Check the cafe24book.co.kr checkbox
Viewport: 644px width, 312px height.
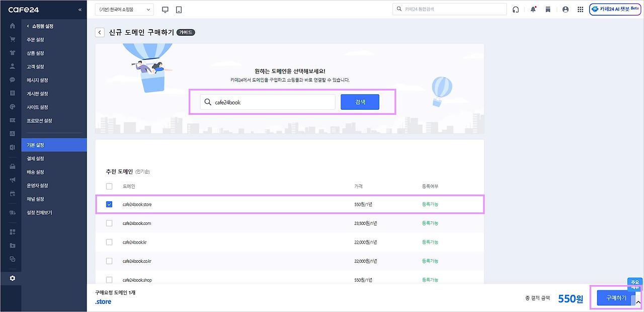[x=109, y=261]
